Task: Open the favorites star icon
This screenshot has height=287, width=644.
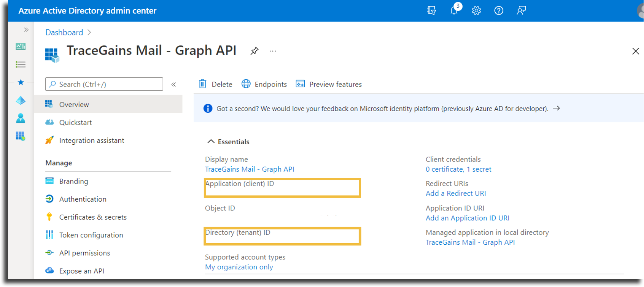Action: [x=21, y=82]
